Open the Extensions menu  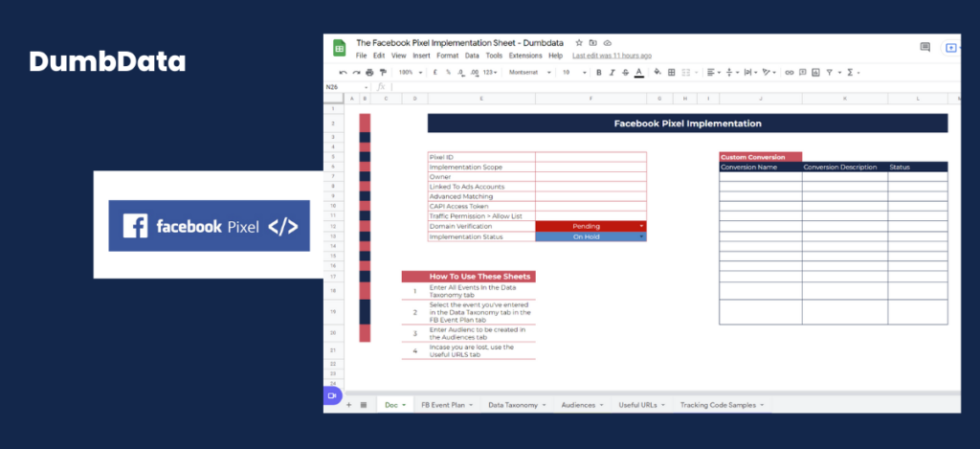click(525, 56)
